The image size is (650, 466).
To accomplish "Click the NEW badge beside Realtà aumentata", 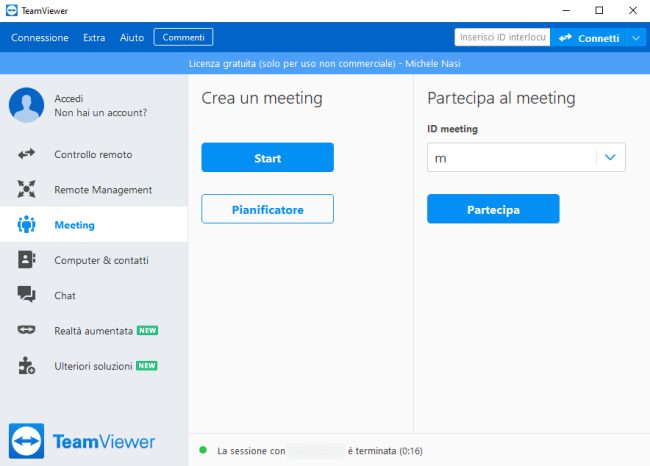I will (x=148, y=330).
